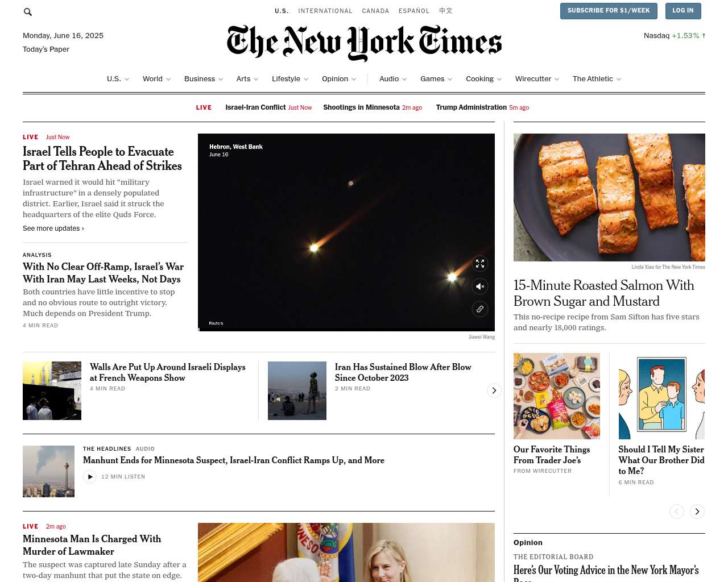The height and width of the screenshot is (582, 728).
Task: Open the Business menu chevron
Action: (221, 80)
